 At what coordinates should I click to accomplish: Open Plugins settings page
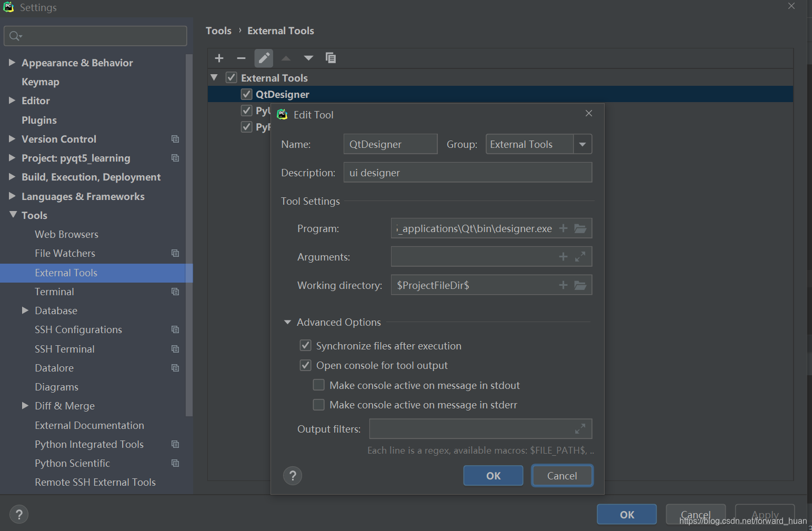click(x=39, y=120)
